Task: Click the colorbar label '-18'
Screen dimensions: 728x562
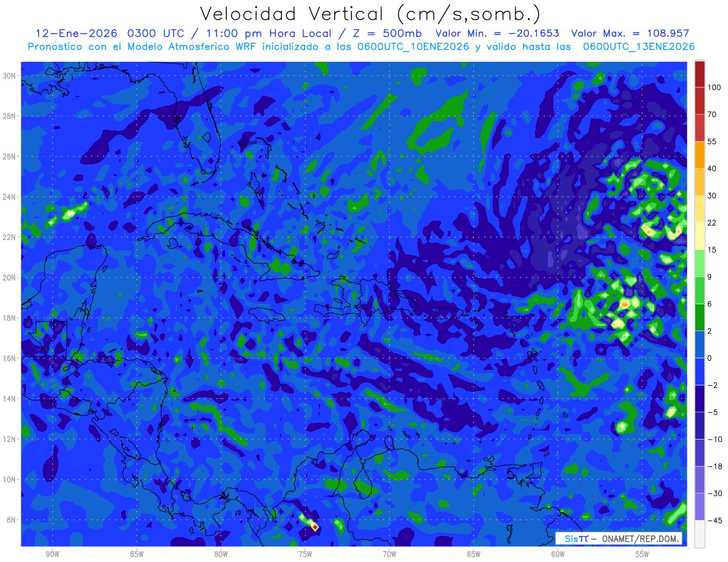Action: tap(714, 466)
